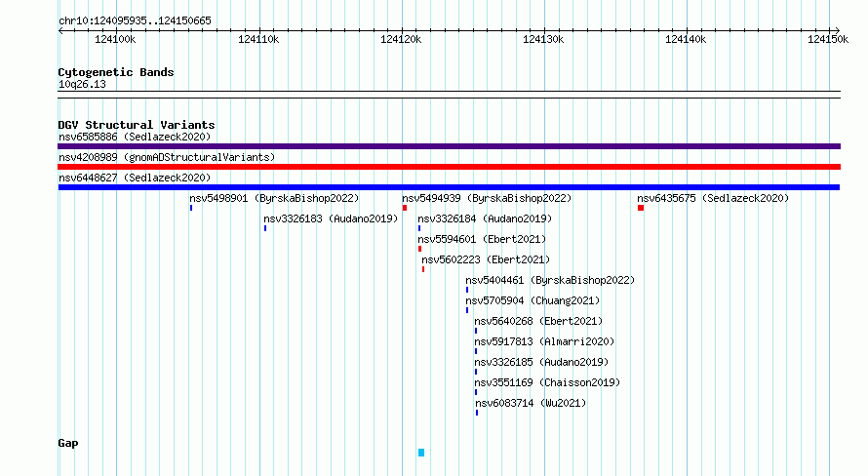Open the nsv3326184 (Audano2019) label
Screen dimensions: 868x476
click(x=485, y=218)
